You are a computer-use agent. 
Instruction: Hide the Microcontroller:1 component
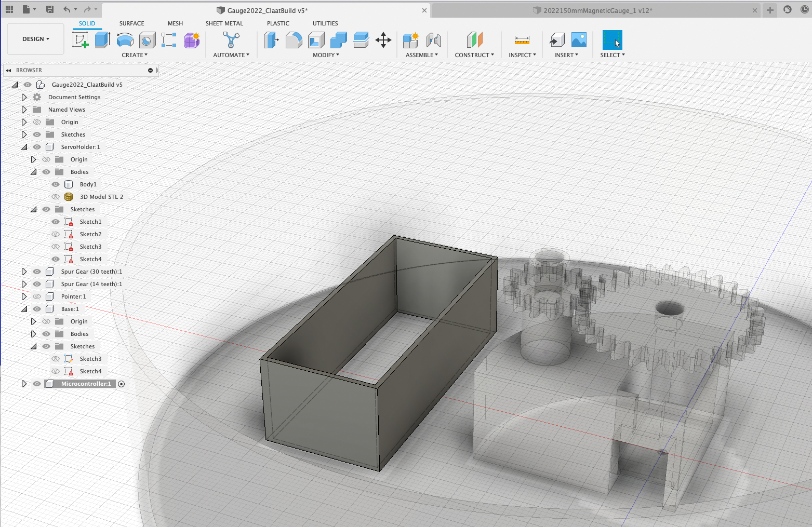tap(37, 384)
